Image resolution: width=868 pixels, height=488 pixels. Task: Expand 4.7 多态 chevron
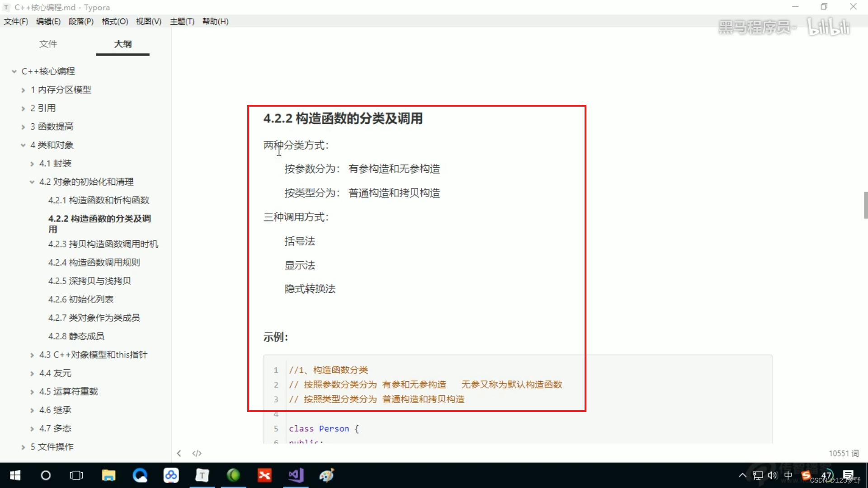coord(32,429)
